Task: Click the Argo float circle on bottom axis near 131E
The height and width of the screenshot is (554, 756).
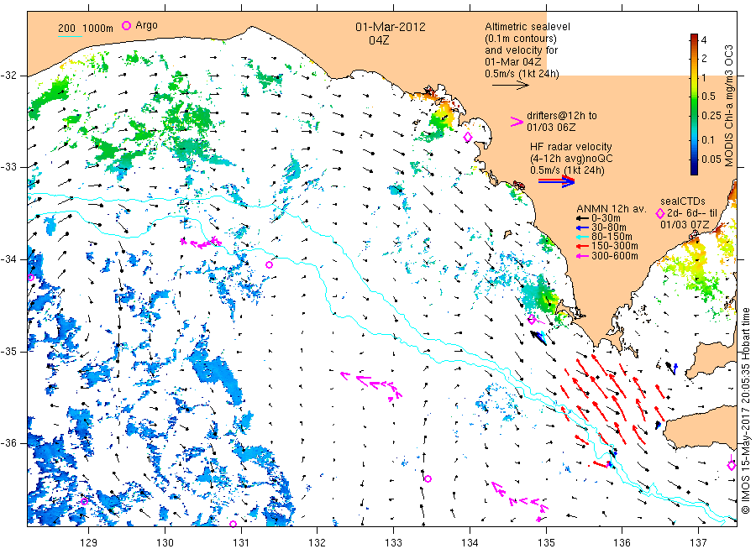Action: [x=233, y=524]
